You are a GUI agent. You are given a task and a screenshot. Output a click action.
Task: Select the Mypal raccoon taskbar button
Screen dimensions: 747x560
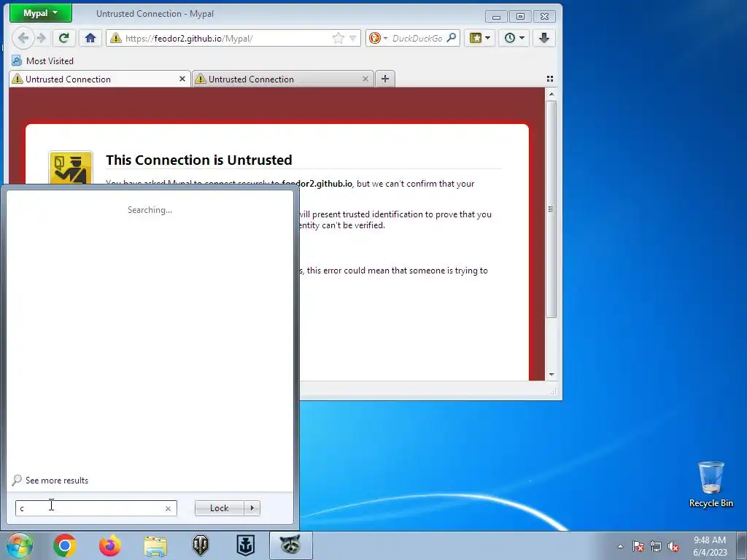(x=291, y=545)
